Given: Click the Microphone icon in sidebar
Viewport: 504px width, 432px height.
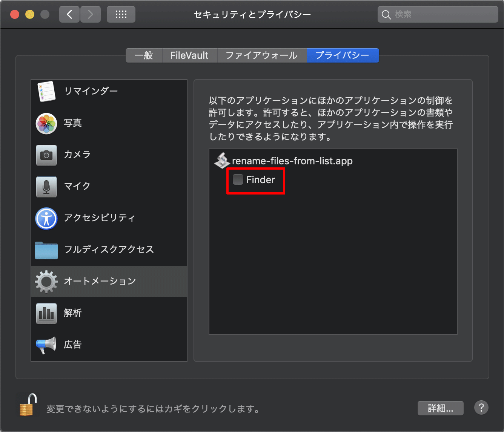Looking at the screenshot, I should [x=46, y=187].
